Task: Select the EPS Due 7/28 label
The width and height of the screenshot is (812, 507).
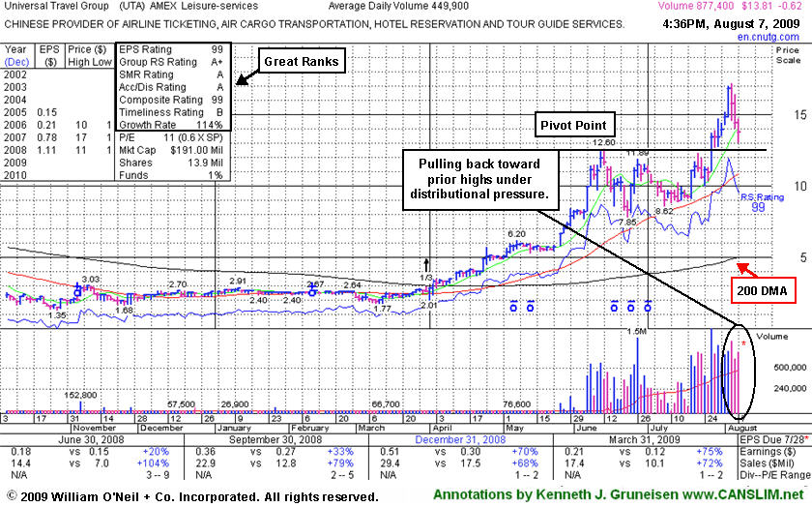Action: coord(773,439)
